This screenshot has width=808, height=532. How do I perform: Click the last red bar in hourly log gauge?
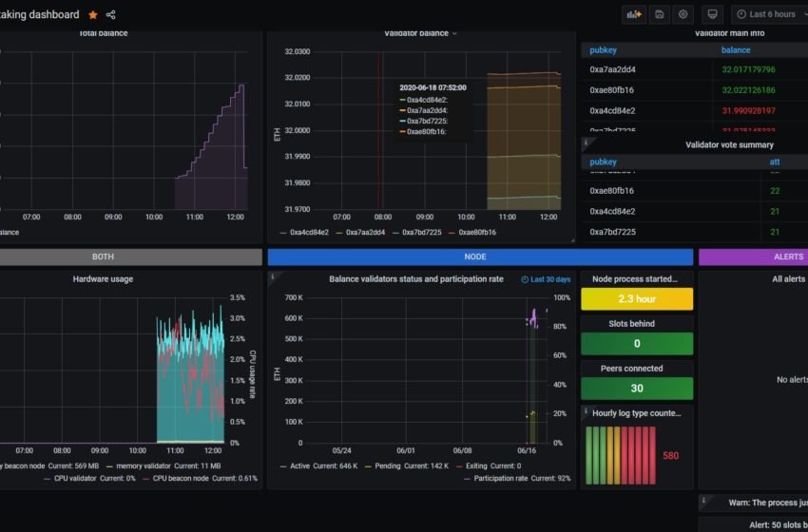[652, 456]
